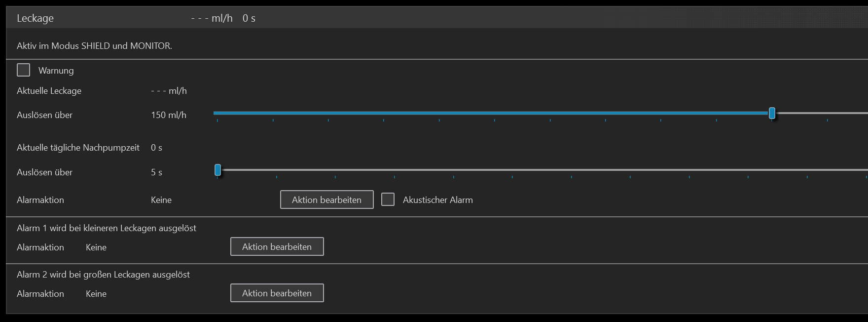
Task: Click the Warnung checkbox label text
Action: 56,71
